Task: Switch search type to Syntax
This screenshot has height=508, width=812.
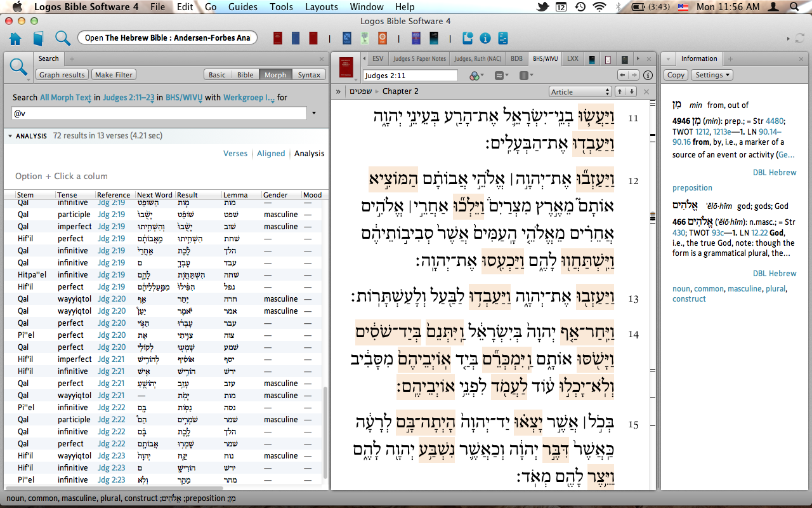Action: click(309, 75)
